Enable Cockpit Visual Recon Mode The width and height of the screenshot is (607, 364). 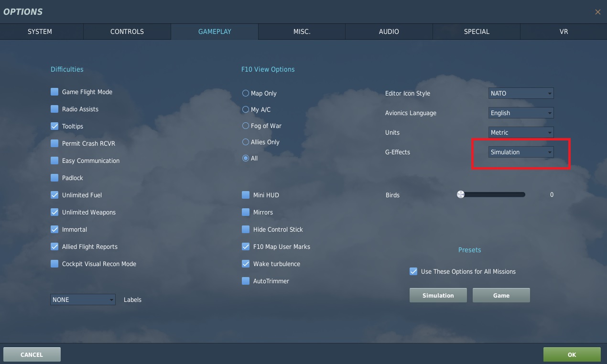54,264
